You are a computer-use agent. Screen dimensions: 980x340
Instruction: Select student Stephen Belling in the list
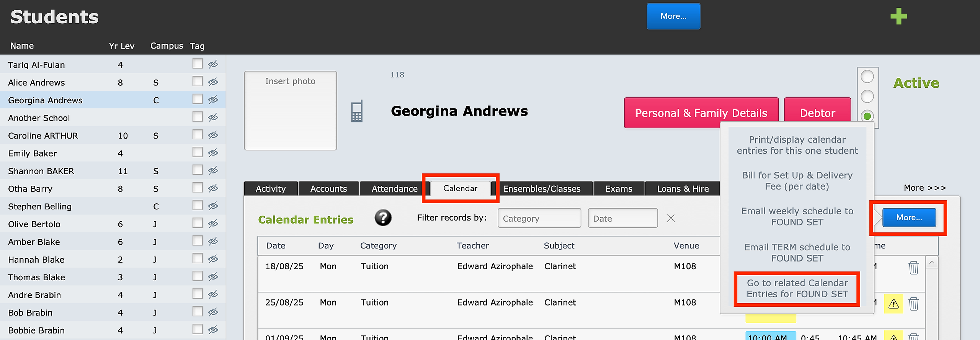point(113,206)
